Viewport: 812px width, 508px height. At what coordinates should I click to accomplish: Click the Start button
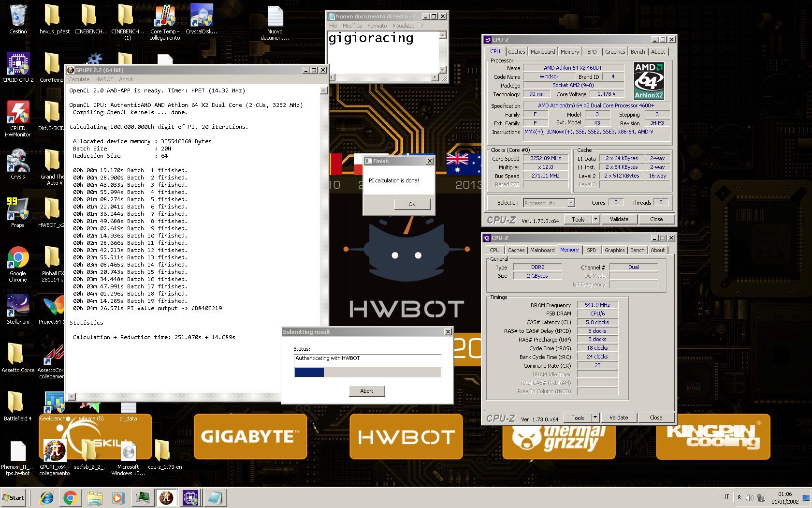[x=14, y=497]
